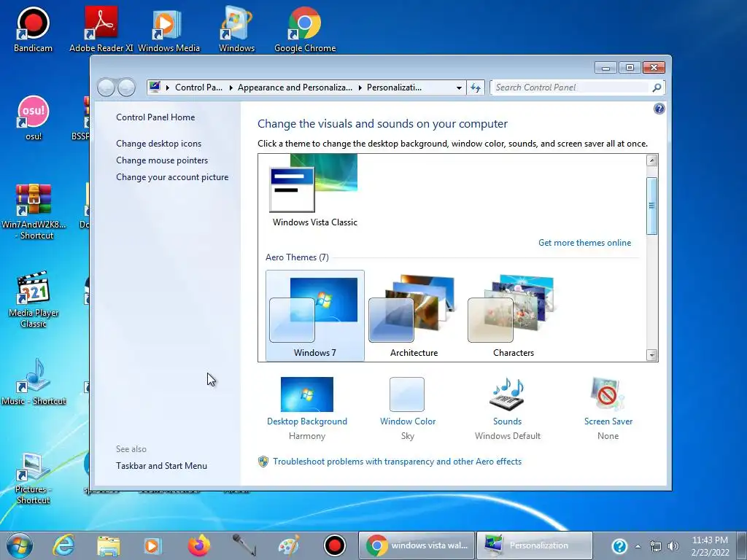Screen dimensions: 747x560
Task: Open the Screen Saver icon
Action: (x=608, y=394)
